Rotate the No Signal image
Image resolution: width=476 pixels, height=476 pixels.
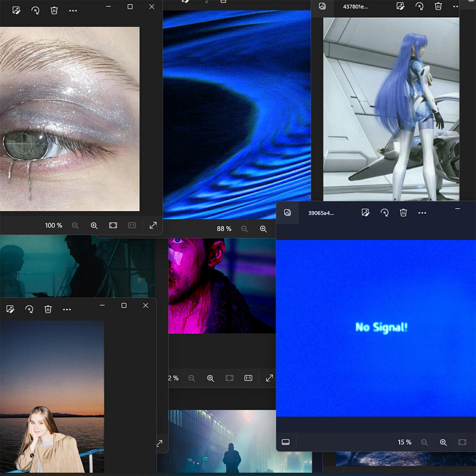(x=385, y=213)
